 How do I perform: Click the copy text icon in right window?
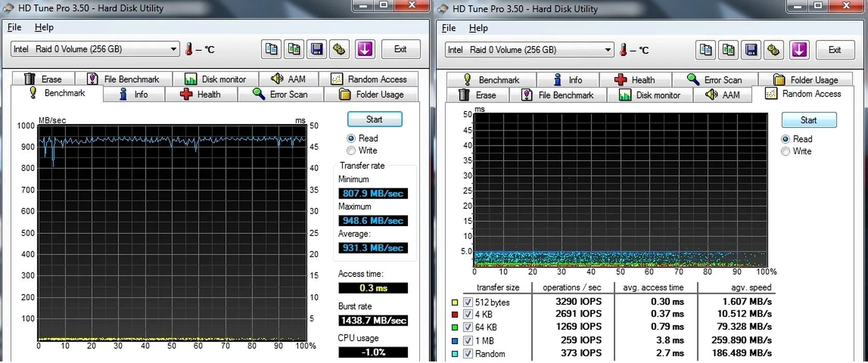pyautogui.click(x=706, y=50)
